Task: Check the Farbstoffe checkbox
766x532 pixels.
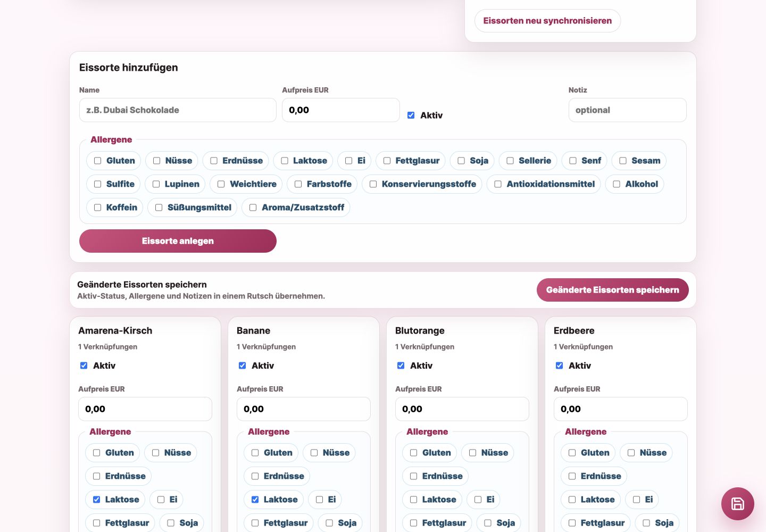Action: pos(298,184)
